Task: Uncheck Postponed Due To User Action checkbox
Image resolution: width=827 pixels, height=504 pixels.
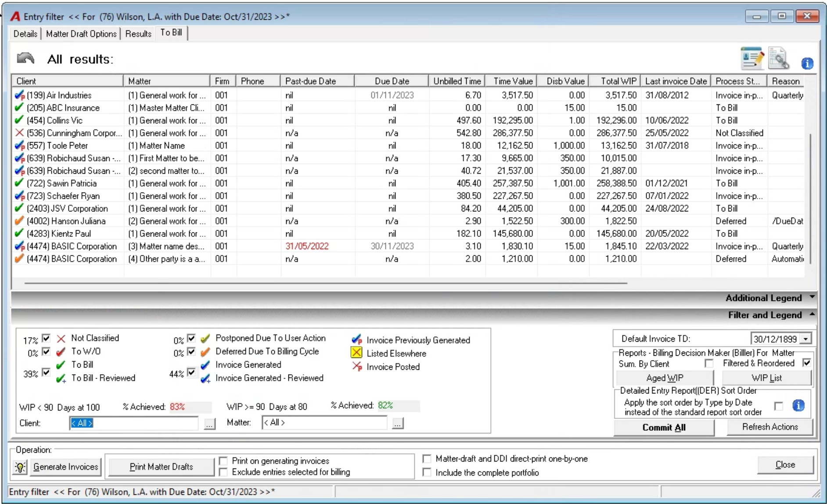Action: coord(191,338)
